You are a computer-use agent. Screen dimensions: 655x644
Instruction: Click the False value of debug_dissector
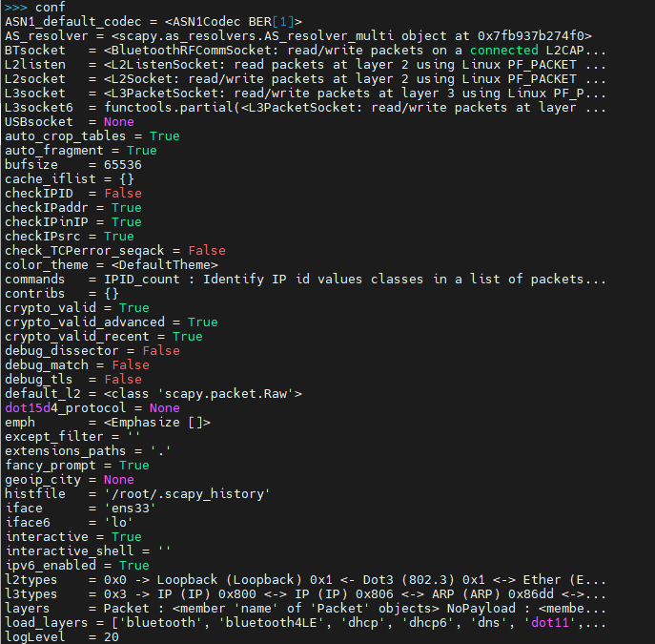click(161, 351)
